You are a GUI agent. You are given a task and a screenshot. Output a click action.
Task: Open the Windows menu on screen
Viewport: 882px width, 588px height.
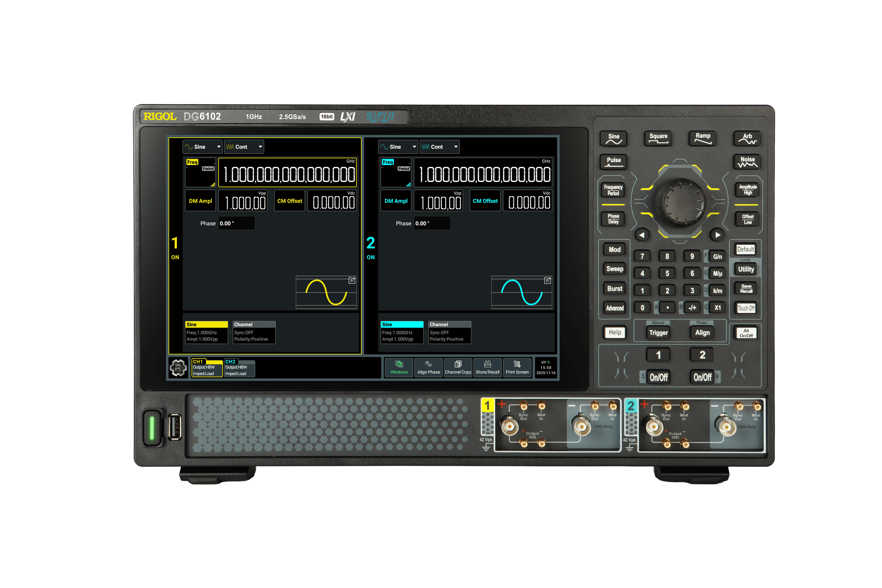click(x=399, y=367)
